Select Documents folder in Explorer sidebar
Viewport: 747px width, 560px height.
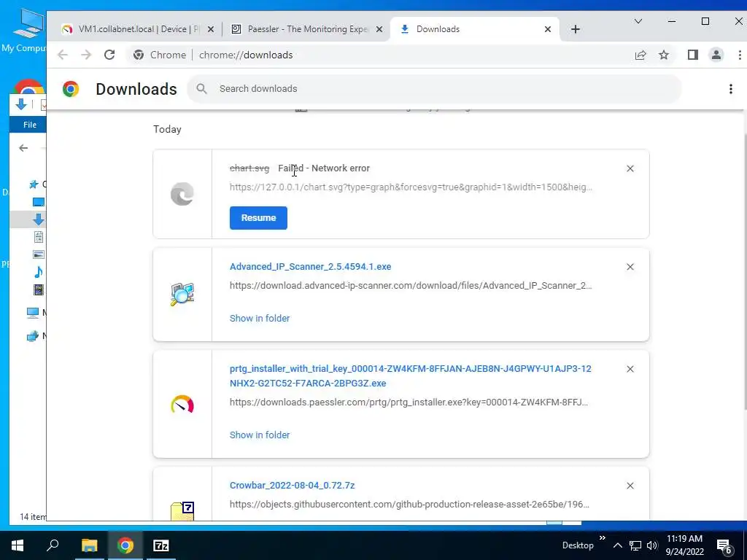pos(39,237)
